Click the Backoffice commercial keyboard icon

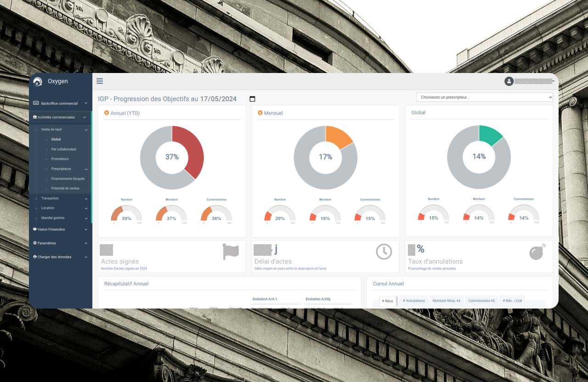tap(36, 103)
